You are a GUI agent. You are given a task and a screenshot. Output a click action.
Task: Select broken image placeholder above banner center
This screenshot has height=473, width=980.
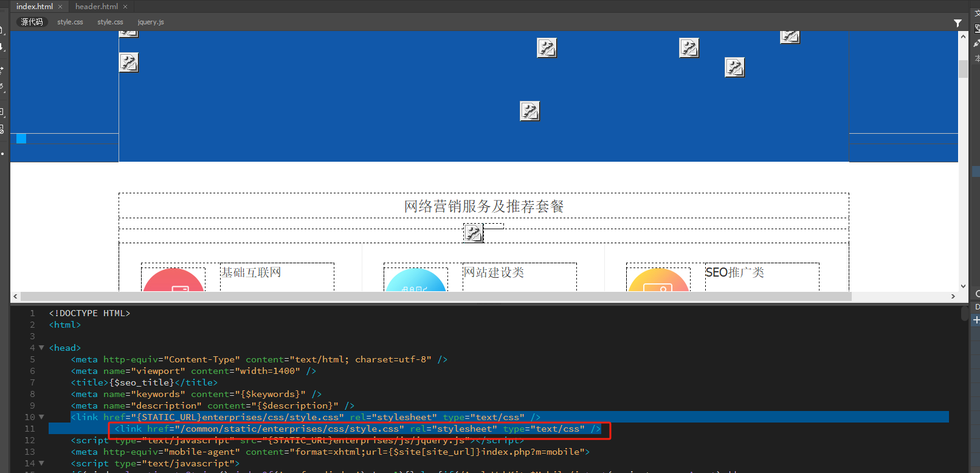tap(547, 47)
